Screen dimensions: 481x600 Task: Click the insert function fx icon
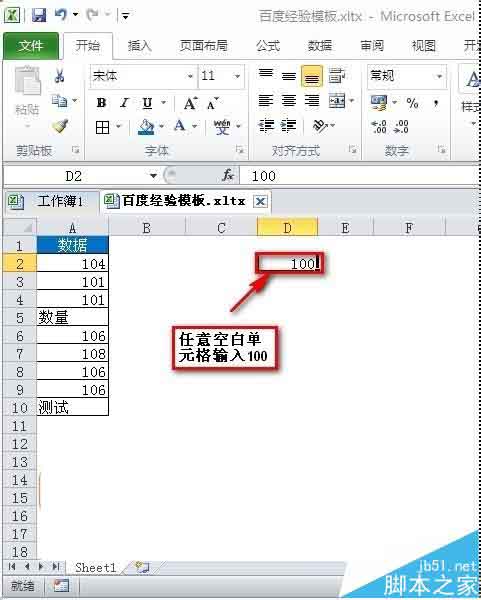[x=228, y=176]
